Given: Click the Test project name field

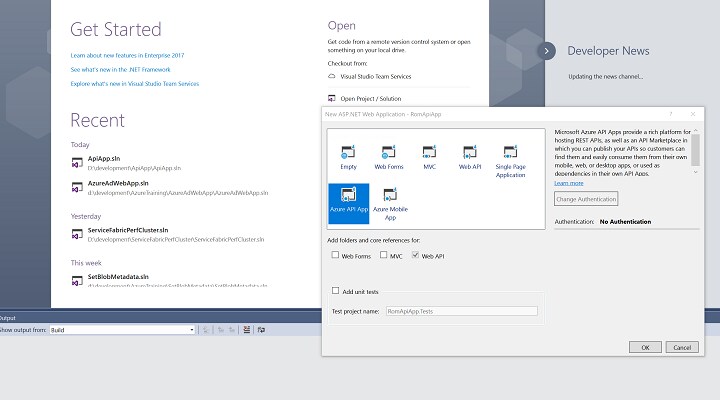Looking at the screenshot, I should coord(461,311).
